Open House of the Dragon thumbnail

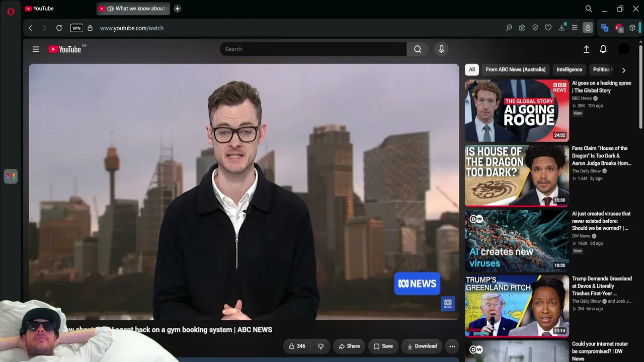(517, 176)
